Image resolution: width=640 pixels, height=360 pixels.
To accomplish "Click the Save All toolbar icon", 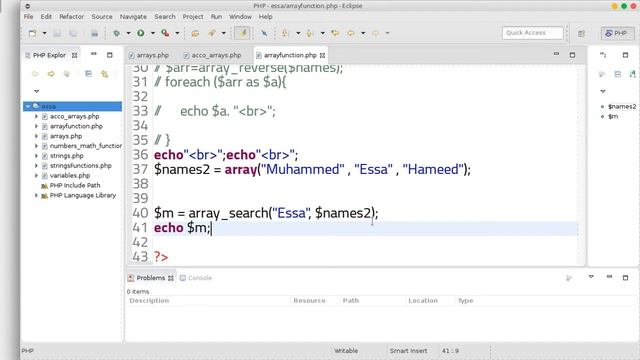I will pos(73,33).
